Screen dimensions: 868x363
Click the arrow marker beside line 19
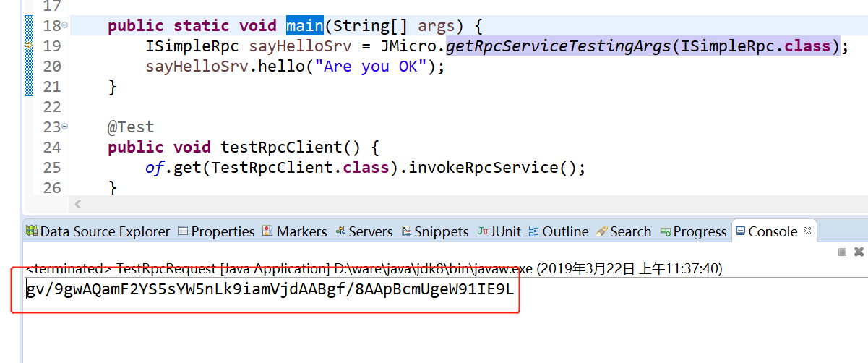coord(29,46)
